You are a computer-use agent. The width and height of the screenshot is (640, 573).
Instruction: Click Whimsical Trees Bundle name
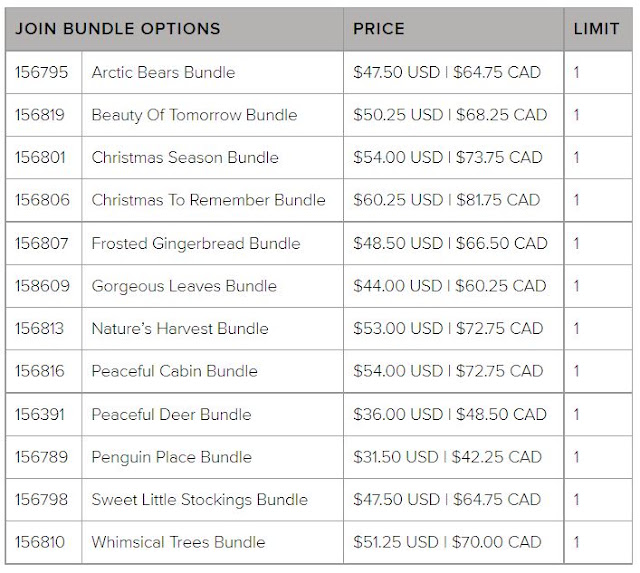(x=178, y=542)
